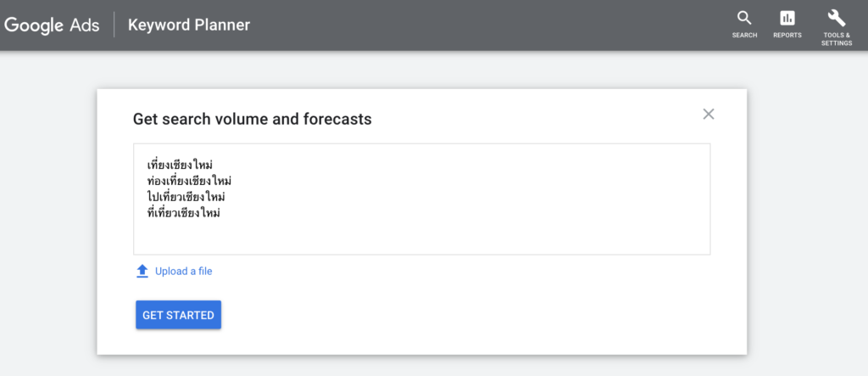Screen dimensions: 868x376
Task: Click the upload arrow icon
Action: pos(142,272)
